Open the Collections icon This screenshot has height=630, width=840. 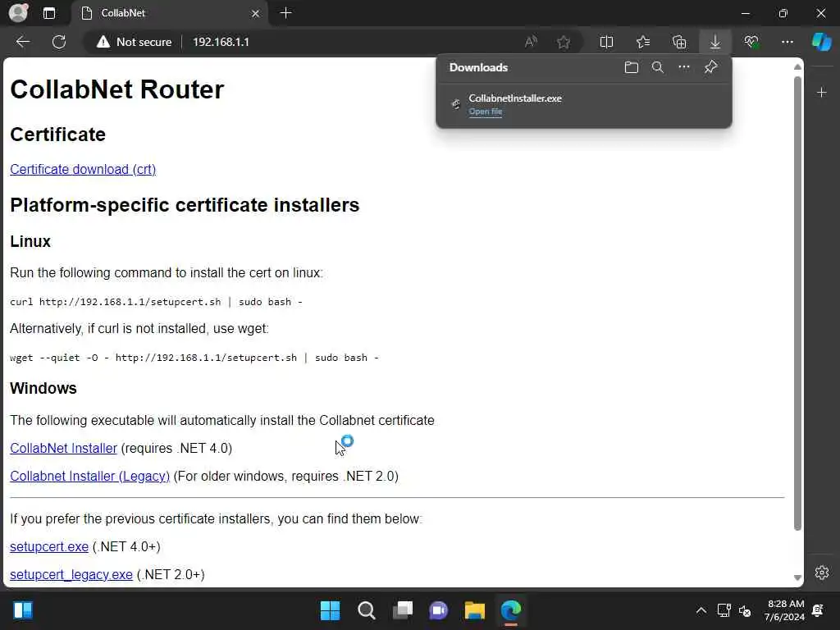(x=679, y=42)
